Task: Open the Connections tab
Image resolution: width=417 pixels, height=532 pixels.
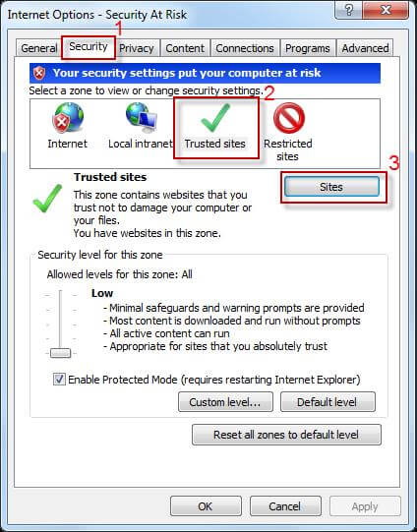Action: (x=245, y=48)
